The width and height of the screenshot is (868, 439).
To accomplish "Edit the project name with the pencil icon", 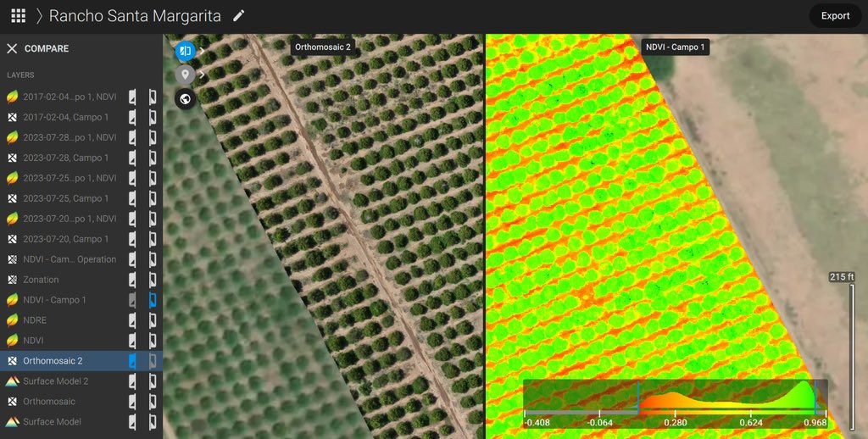I will (x=238, y=15).
